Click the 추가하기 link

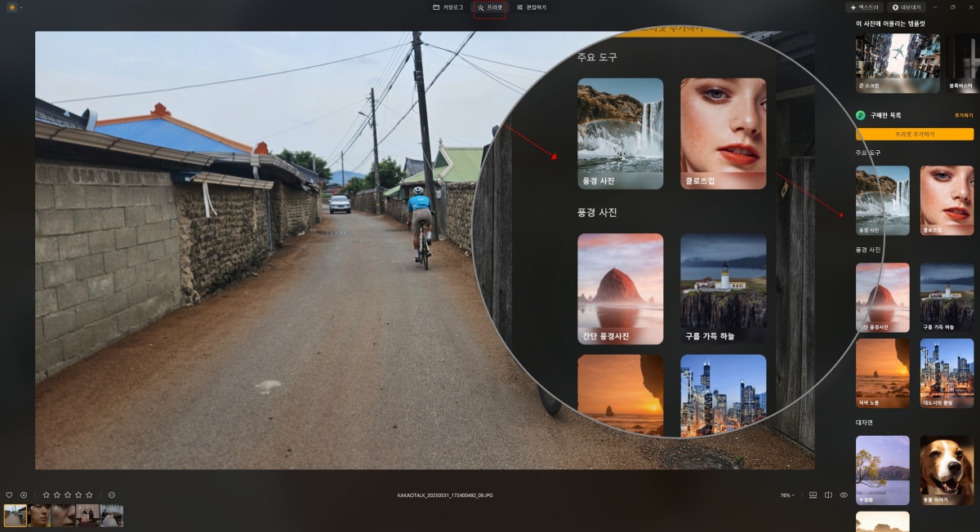click(x=964, y=116)
